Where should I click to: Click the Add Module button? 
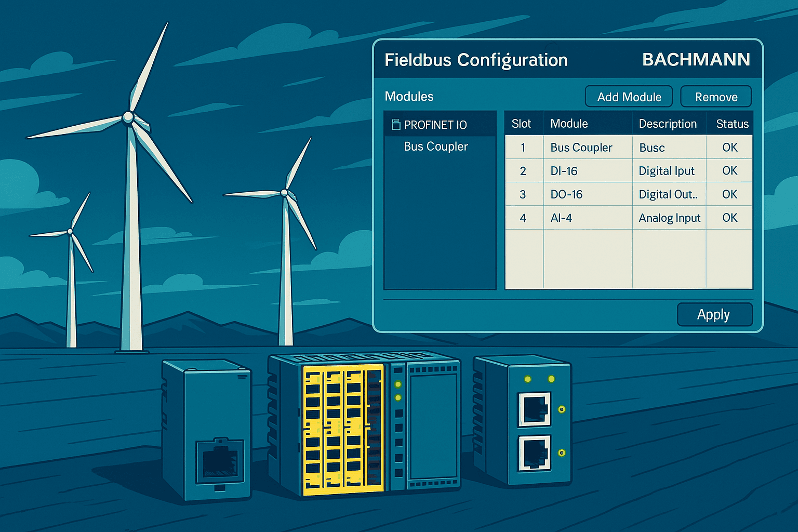coord(629,97)
